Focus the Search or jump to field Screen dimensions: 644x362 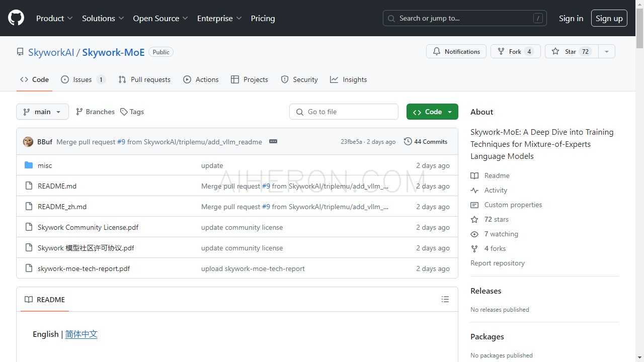[465, 18]
